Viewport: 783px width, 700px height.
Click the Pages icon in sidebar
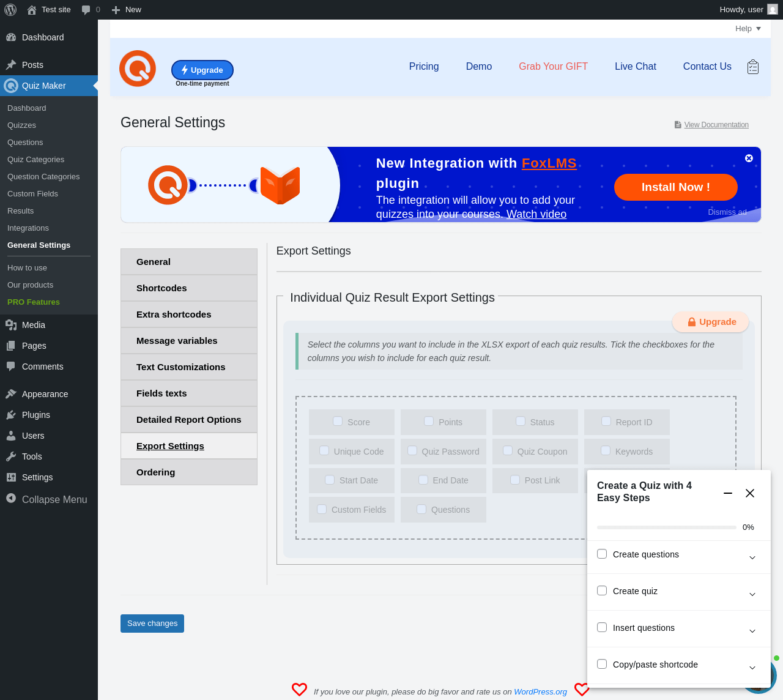coord(11,346)
